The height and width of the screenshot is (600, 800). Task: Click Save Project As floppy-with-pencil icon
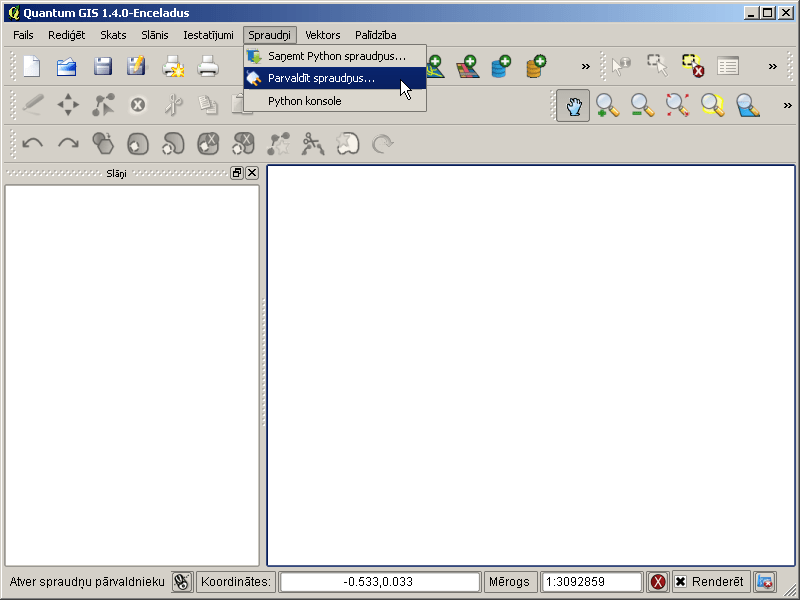click(x=136, y=66)
